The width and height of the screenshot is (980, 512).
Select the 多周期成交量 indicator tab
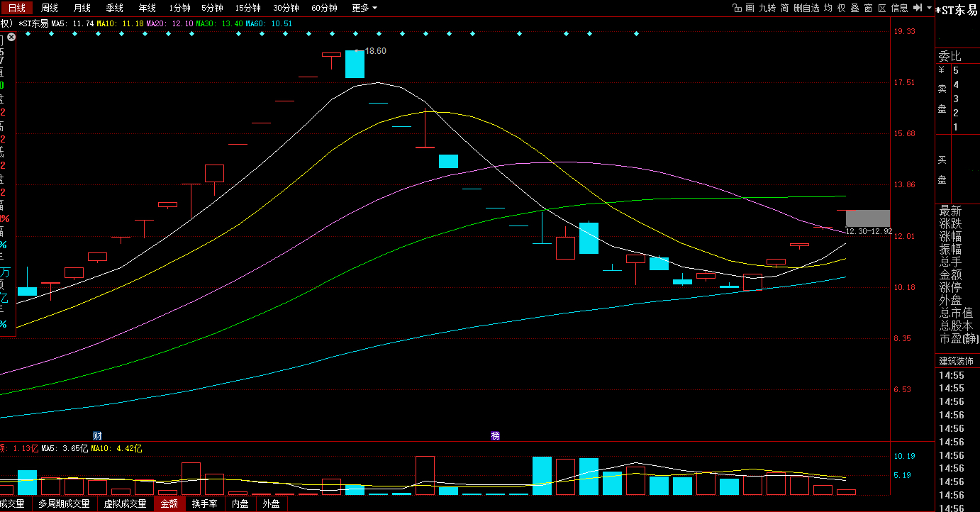tap(64, 504)
